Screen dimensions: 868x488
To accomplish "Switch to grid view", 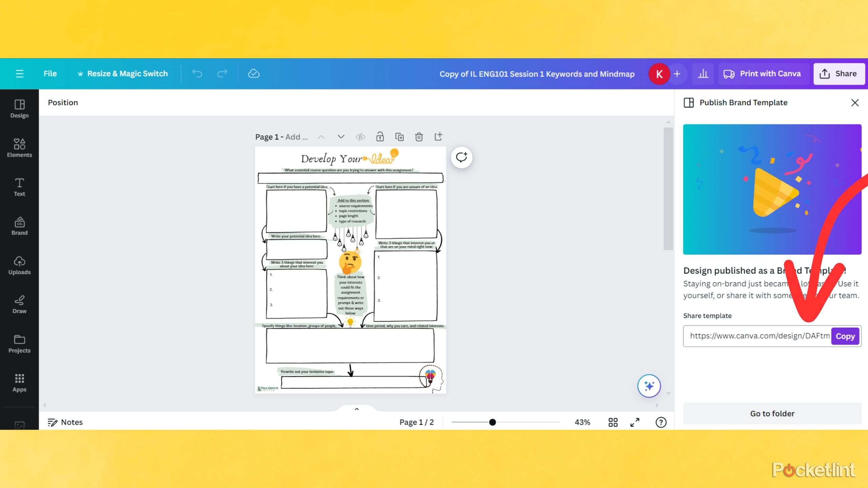I will click(x=613, y=422).
